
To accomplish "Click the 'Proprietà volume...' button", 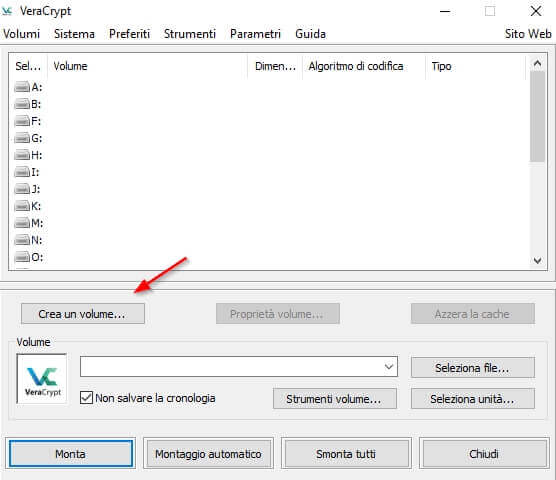I will (278, 314).
